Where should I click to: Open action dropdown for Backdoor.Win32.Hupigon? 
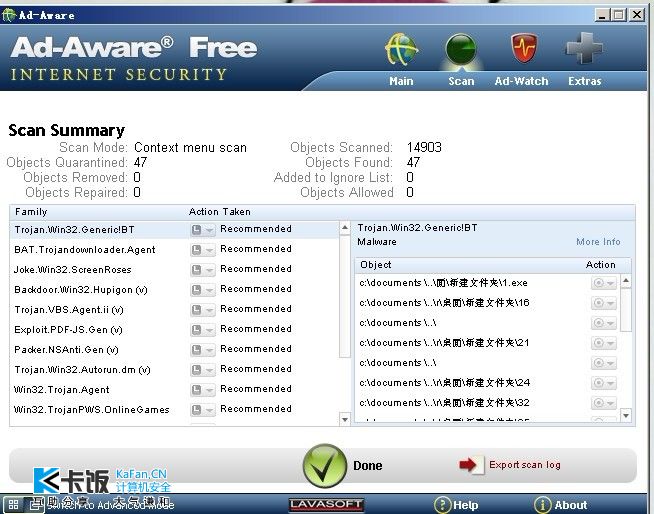(203, 290)
